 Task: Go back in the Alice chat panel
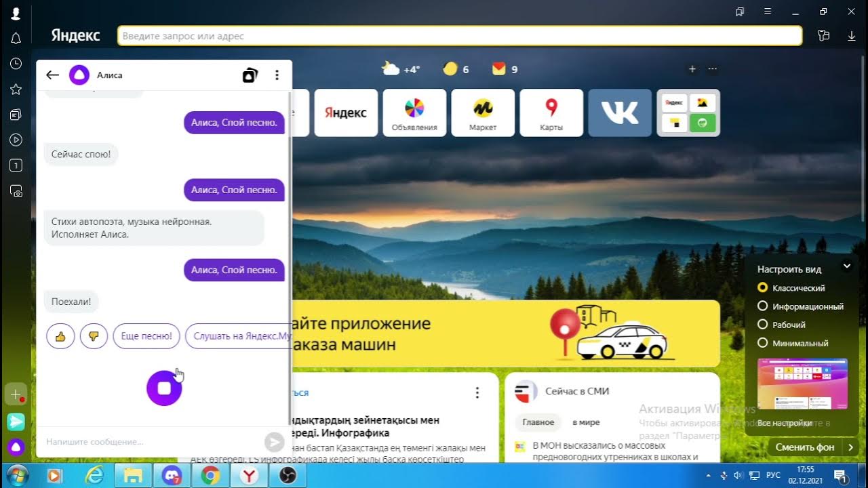click(52, 75)
